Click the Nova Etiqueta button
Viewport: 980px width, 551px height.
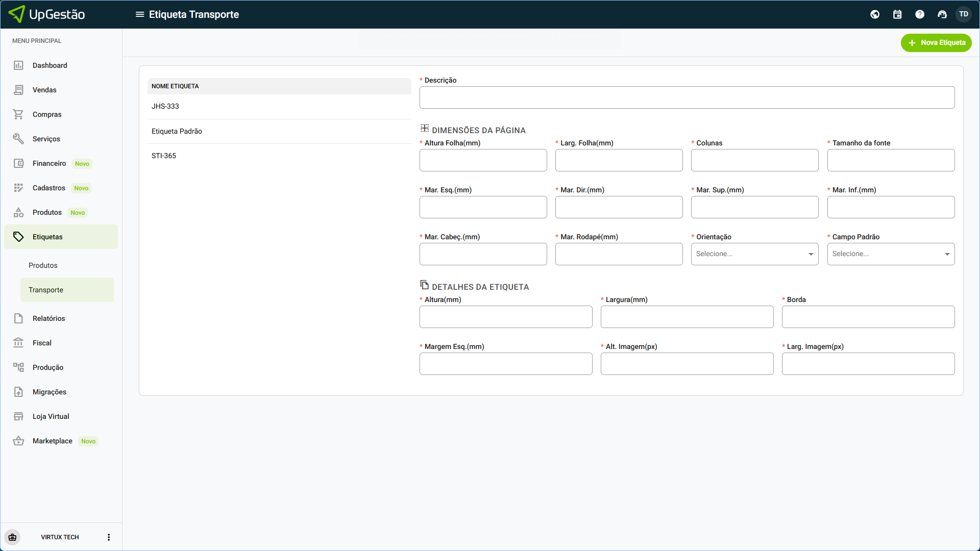point(936,43)
